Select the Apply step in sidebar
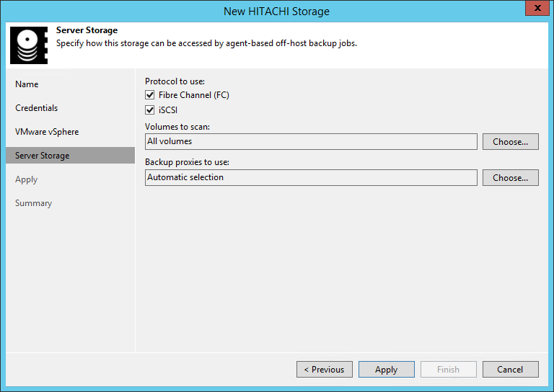The height and width of the screenshot is (392, 554). tap(27, 179)
